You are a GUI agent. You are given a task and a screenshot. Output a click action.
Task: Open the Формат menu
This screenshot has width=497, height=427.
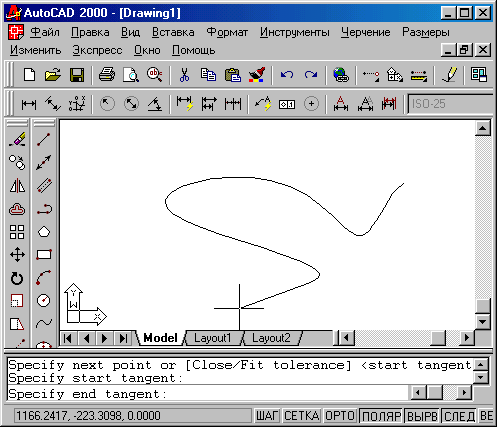[x=227, y=32]
